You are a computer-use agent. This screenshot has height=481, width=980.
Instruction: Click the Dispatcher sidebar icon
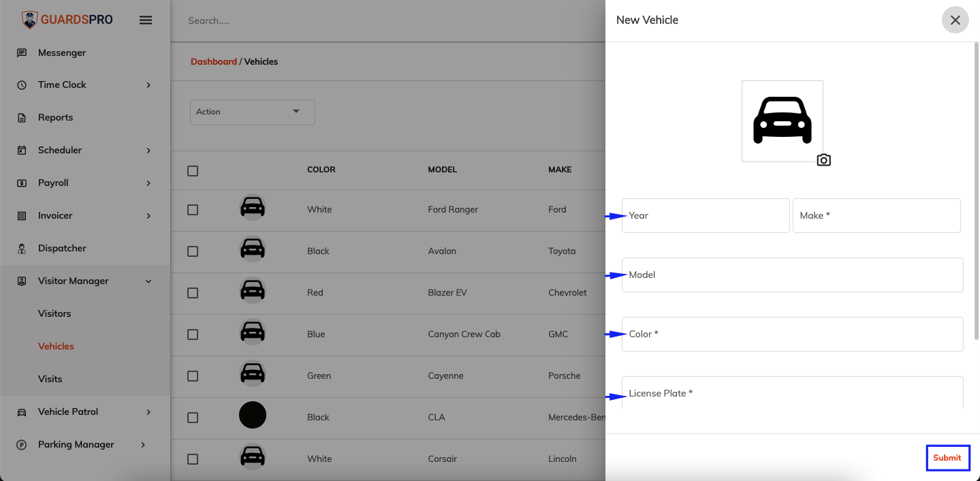coord(22,248)
